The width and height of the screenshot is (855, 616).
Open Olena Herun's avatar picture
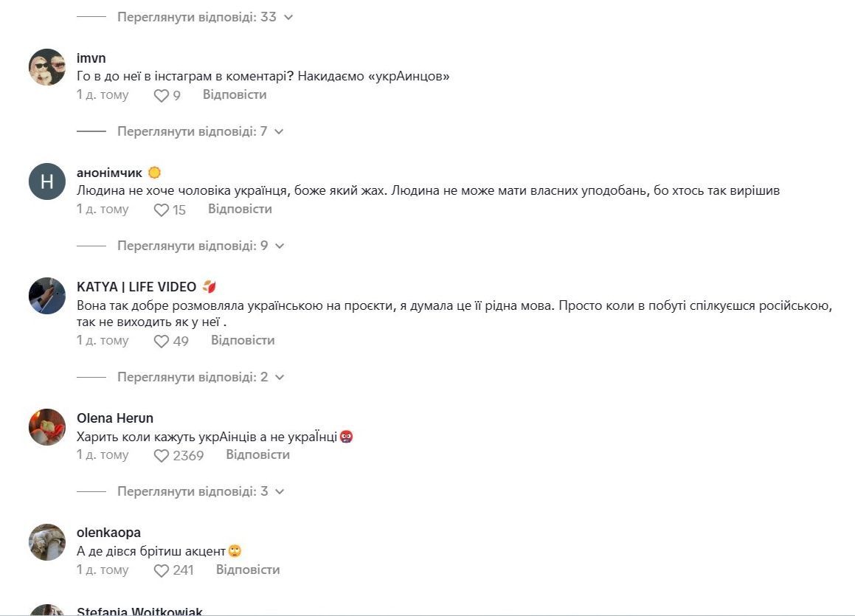(x=47, y=427)
